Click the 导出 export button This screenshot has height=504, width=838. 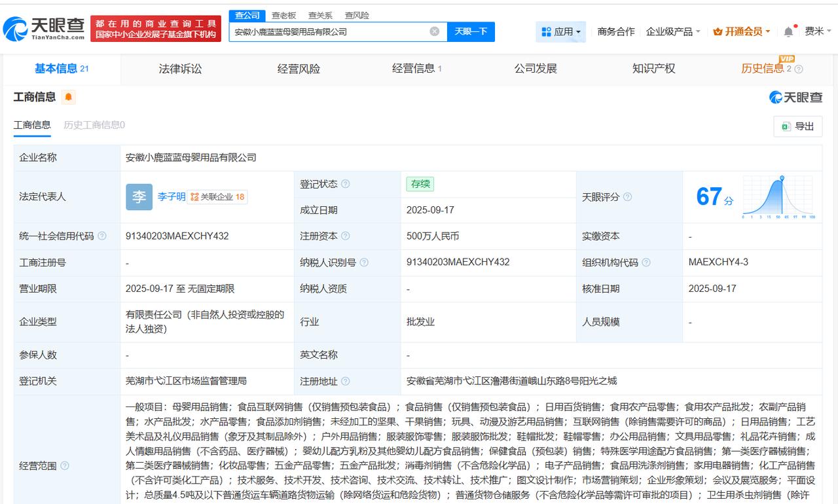click(x=797, y=126)
